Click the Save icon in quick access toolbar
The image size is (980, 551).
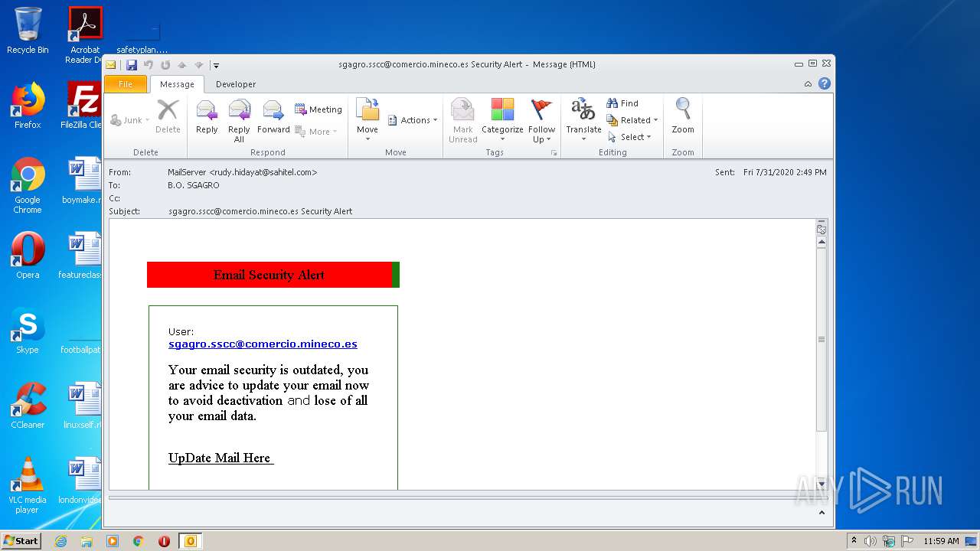(x=132, y=65)
